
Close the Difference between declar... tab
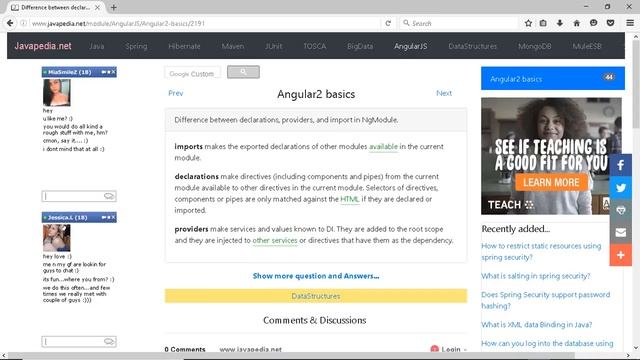pos(97,7)
